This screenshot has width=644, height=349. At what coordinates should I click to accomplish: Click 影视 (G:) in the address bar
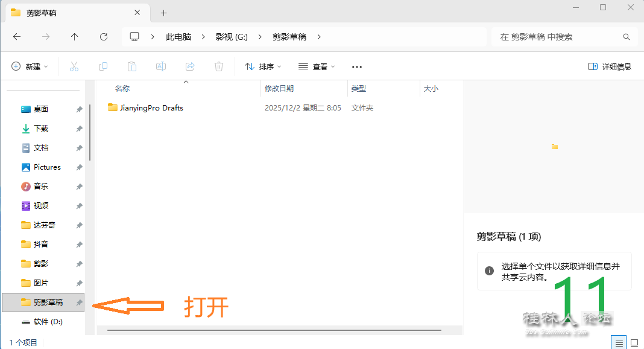coord(232,37)
